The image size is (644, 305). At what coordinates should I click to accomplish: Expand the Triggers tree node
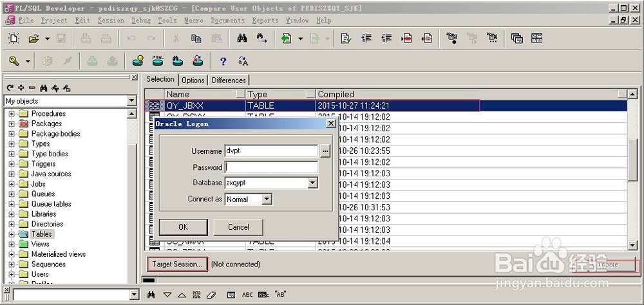tap(12, 164)
